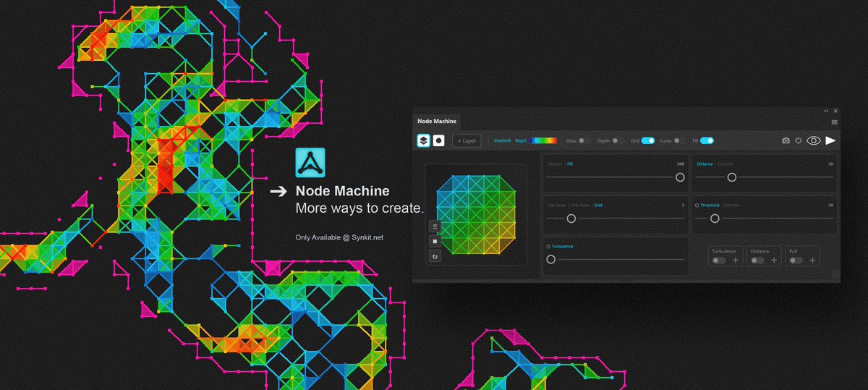Image resolution: width=868 pixels, height=390 pixels.
Task: Select the Bright gradient option
Action: (521, 140)
